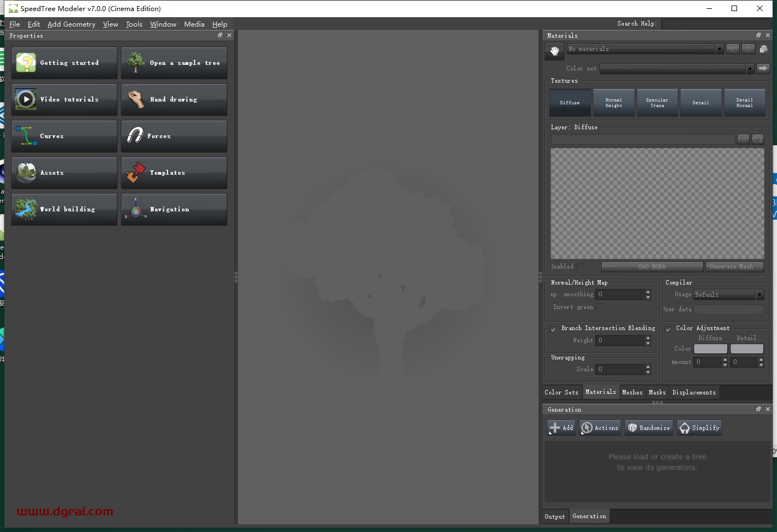This screenshot has height=532, width=777.
Task: Click Randomize in the Generation panel
Action: [648, 428]
